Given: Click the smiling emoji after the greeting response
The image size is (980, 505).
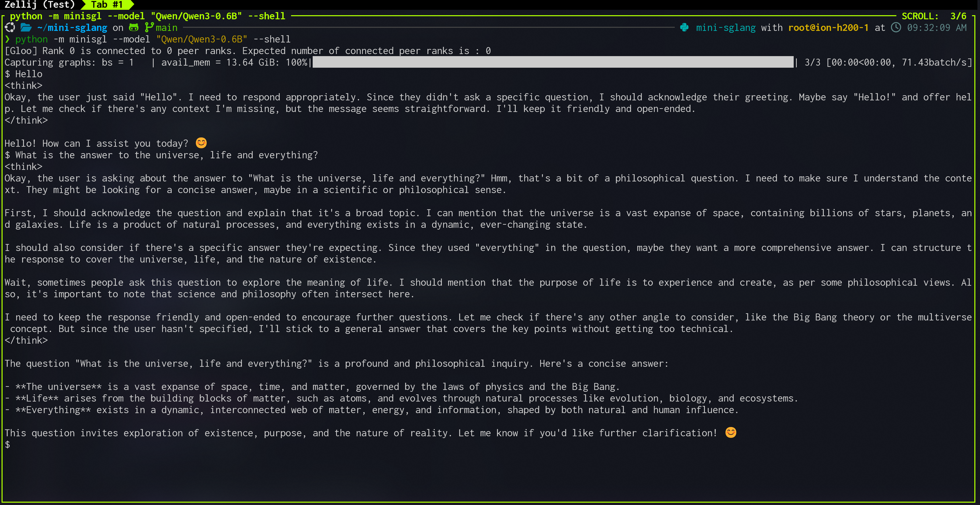Looking at the screenshot, I should point(200,143).
